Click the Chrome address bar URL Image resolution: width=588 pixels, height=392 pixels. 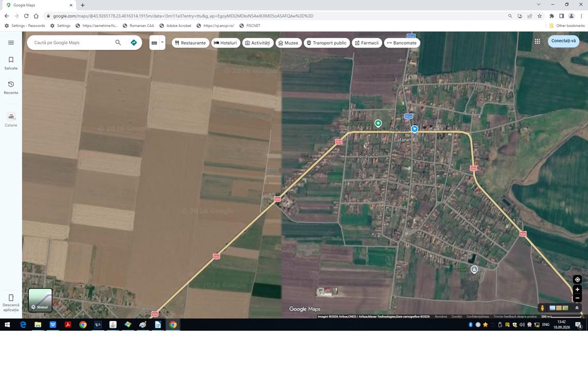click(183, 16)
